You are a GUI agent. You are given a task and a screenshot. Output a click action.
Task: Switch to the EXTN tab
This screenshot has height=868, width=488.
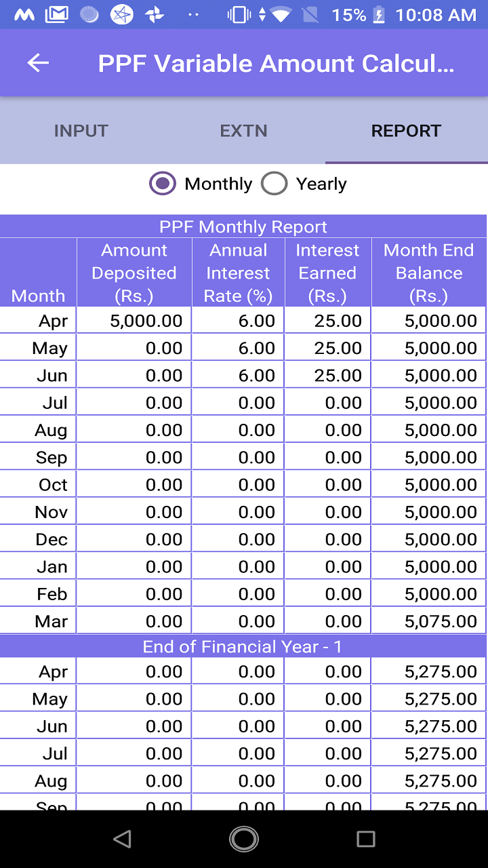click(x=244, y=130)
